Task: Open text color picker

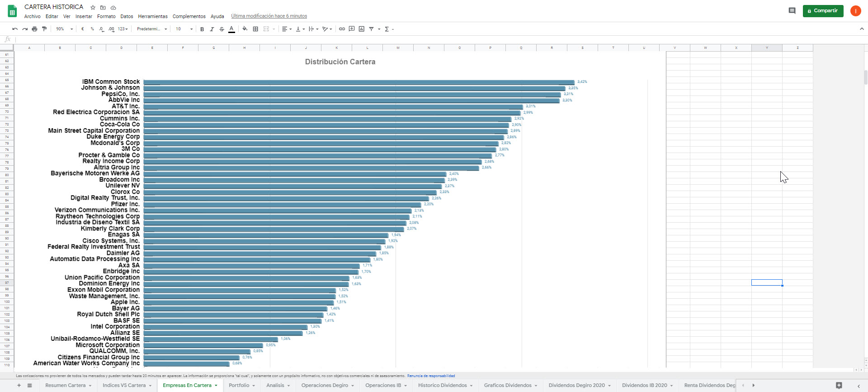Action: coord(231,29)
